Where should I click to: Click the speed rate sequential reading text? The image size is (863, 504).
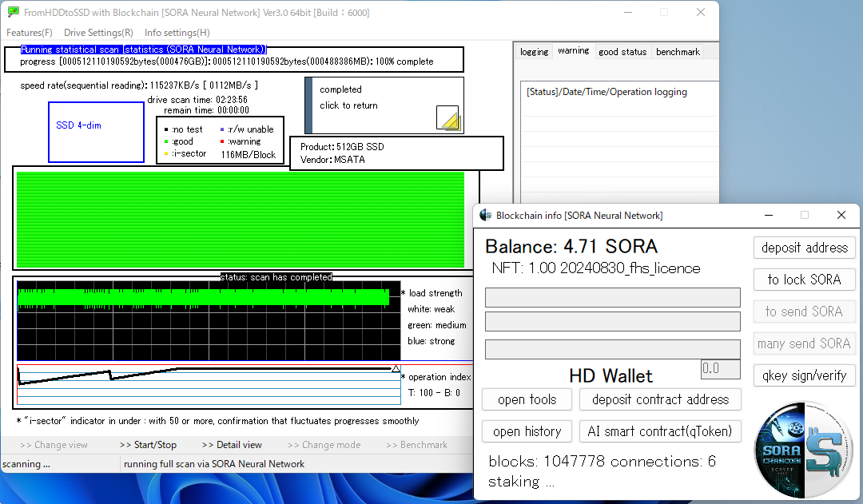coord(139,85)
